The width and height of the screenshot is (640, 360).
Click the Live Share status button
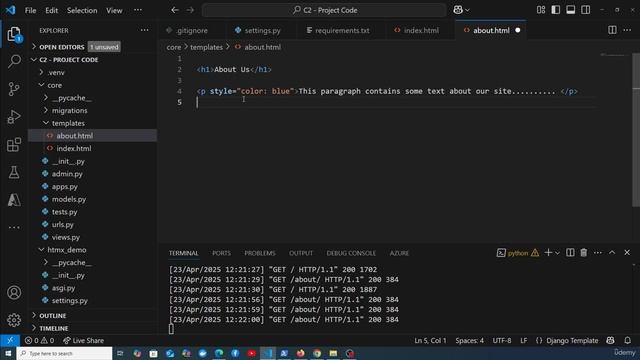[x=84, y=340]
